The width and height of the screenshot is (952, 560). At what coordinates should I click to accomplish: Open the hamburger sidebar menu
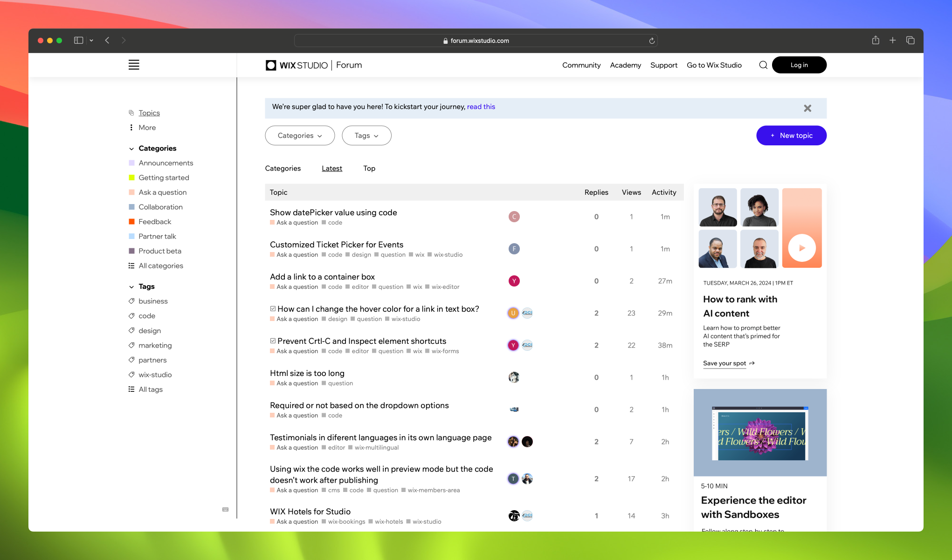pyautogui.click(x=134, y=65)
